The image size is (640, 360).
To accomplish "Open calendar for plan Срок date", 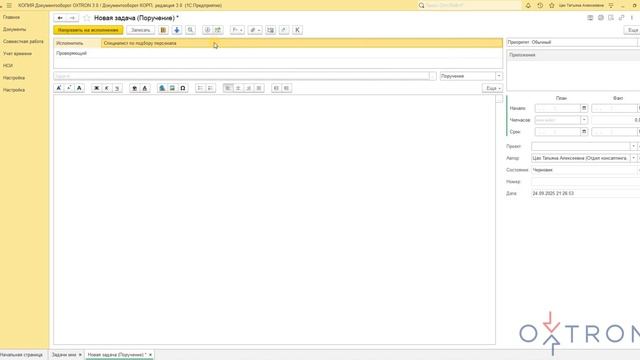I will (584, 132).
